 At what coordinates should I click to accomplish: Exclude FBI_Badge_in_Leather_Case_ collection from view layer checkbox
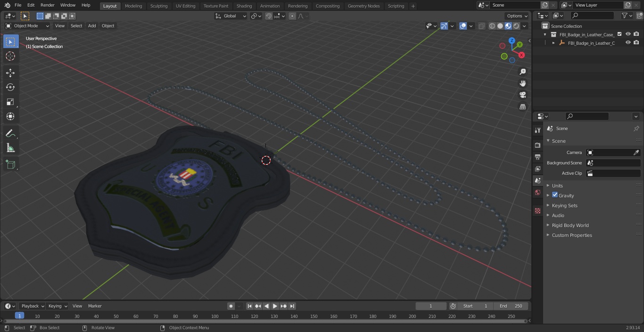pyautogui.click(x=619, y=34)
